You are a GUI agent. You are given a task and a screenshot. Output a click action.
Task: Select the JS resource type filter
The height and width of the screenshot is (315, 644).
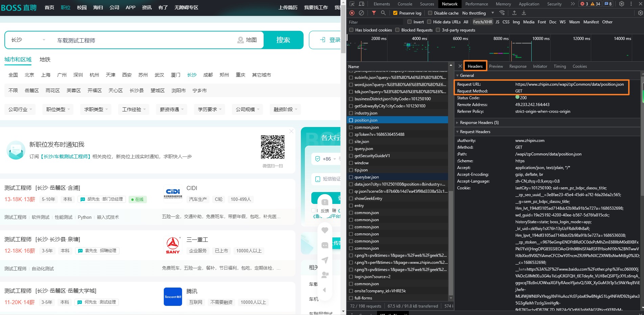click(x=497, y=22)
